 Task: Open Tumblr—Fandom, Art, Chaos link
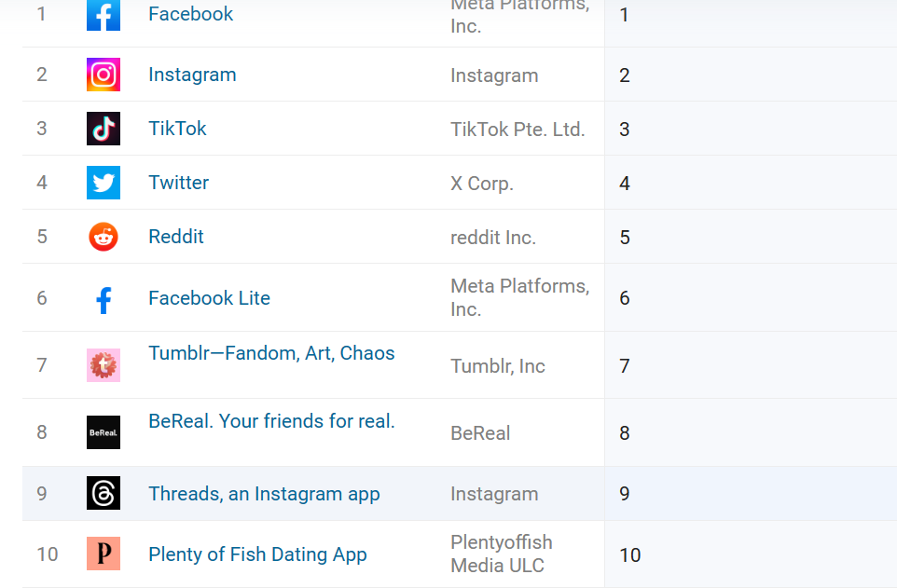coord(271,353)
